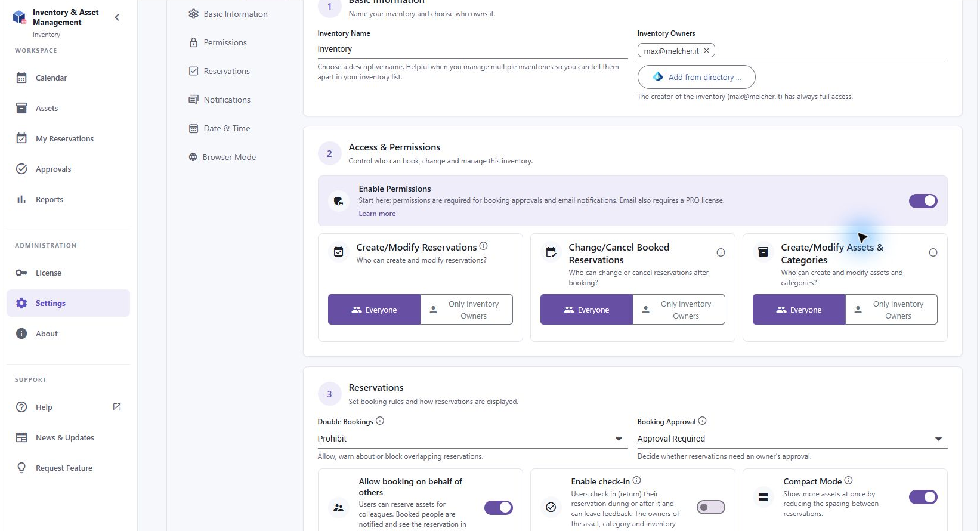This screenshot has height=531, width=980.
Task: Click the About info icon in sidebar
Action: point(21,334)
